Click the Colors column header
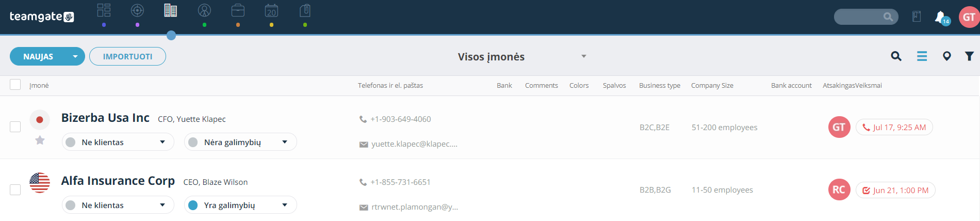 (x=579, y=86)
